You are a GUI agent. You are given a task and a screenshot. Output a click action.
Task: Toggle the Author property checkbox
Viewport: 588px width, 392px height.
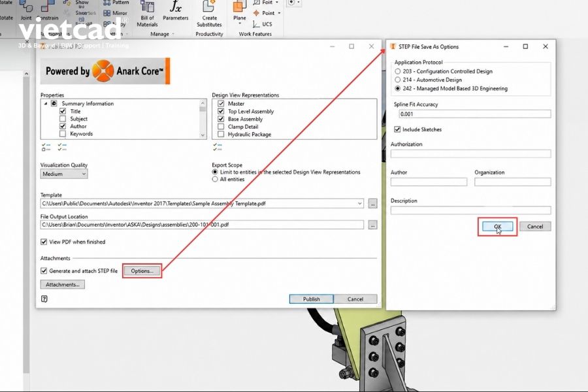tap(63, 126)
